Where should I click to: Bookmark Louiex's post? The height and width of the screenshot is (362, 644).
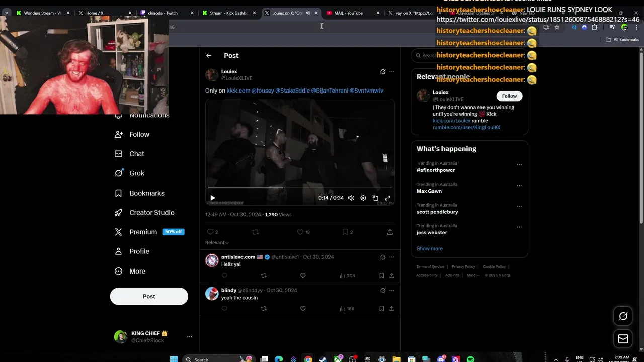tap(347, 232)
